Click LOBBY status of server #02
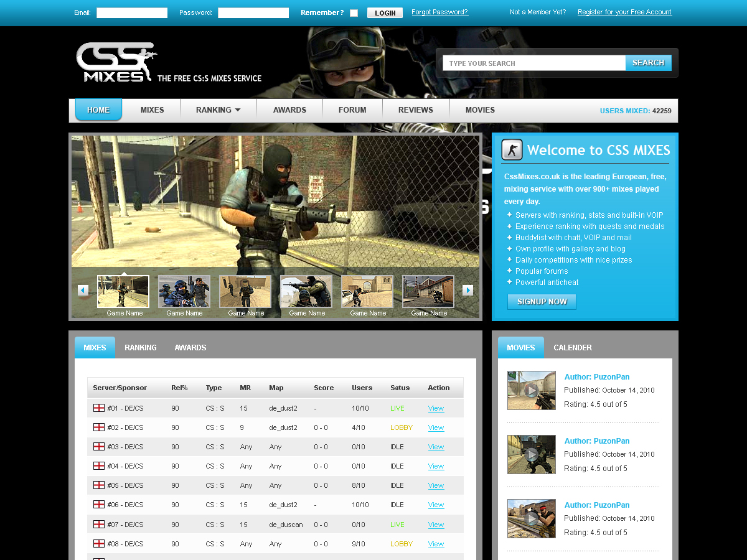This screenshot has height=560, width=747. point(402,427)
